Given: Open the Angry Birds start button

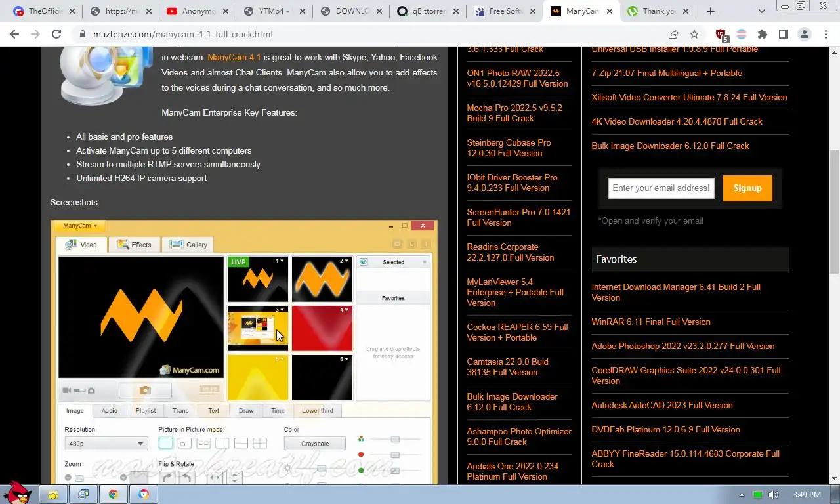Looking at the screenshot, I should pyautogui.click(x=16, y=492).
